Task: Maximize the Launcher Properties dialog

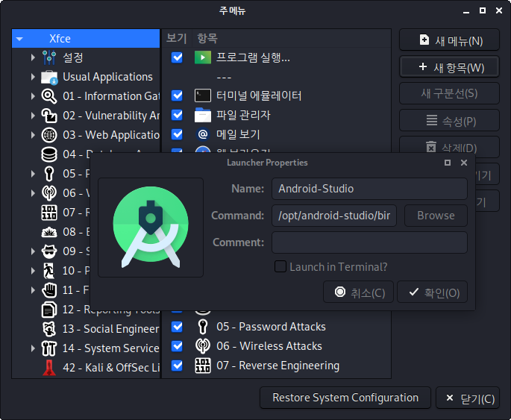Action: click(x=448, y=163)
